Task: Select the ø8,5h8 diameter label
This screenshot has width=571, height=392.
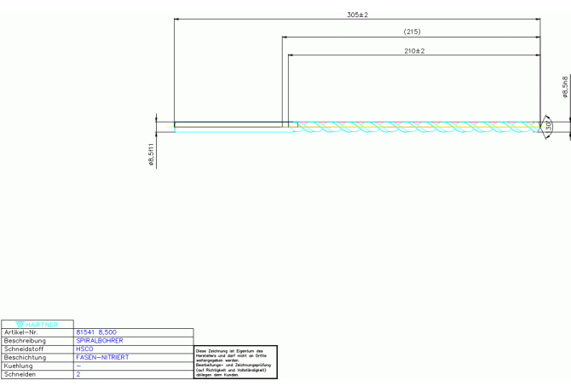Action: click(x=565, y=85)
